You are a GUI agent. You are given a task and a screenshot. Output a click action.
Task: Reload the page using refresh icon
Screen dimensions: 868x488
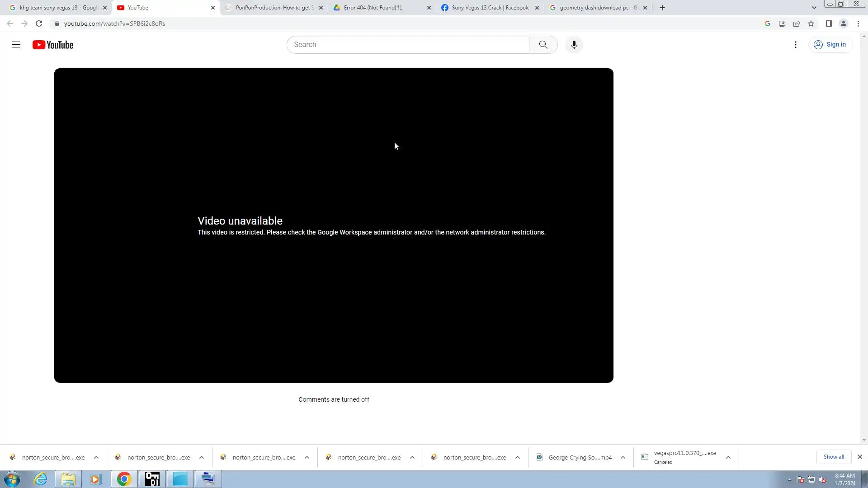(39, 23)
